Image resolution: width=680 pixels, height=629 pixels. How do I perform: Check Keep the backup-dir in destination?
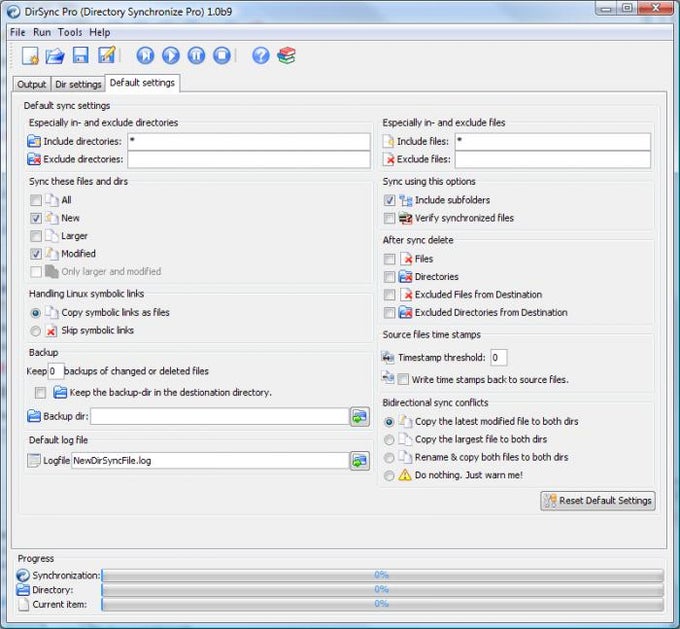coord(40,393)
